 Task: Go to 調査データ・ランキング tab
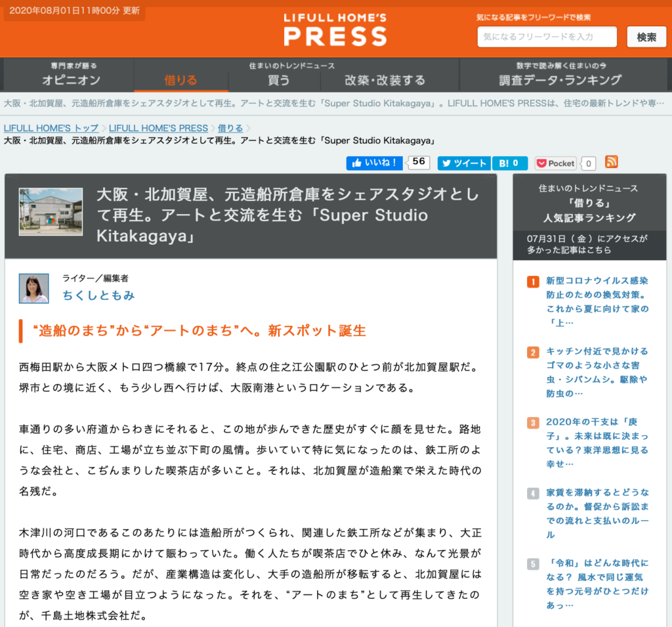[x=560, y=75]
